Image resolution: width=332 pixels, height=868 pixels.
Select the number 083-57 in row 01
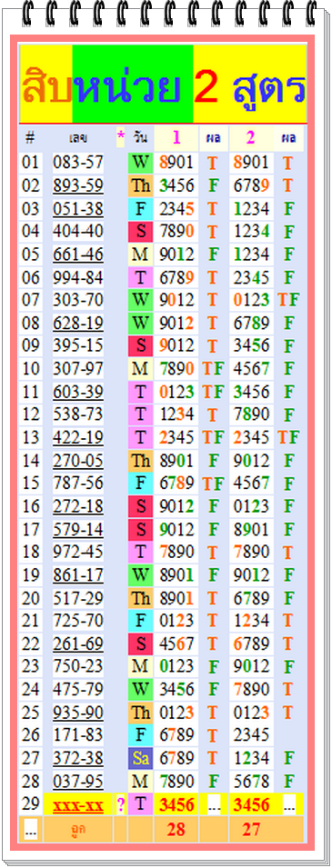(x=78, y=162)
